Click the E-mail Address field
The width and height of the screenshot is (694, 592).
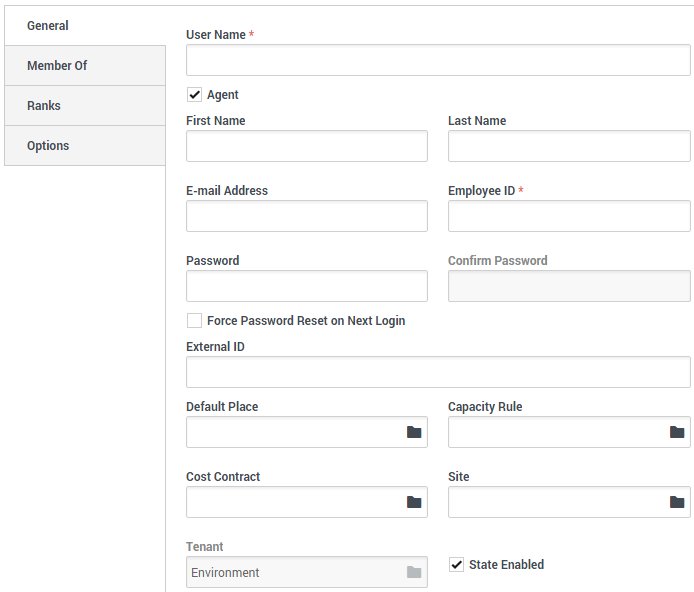306,216
